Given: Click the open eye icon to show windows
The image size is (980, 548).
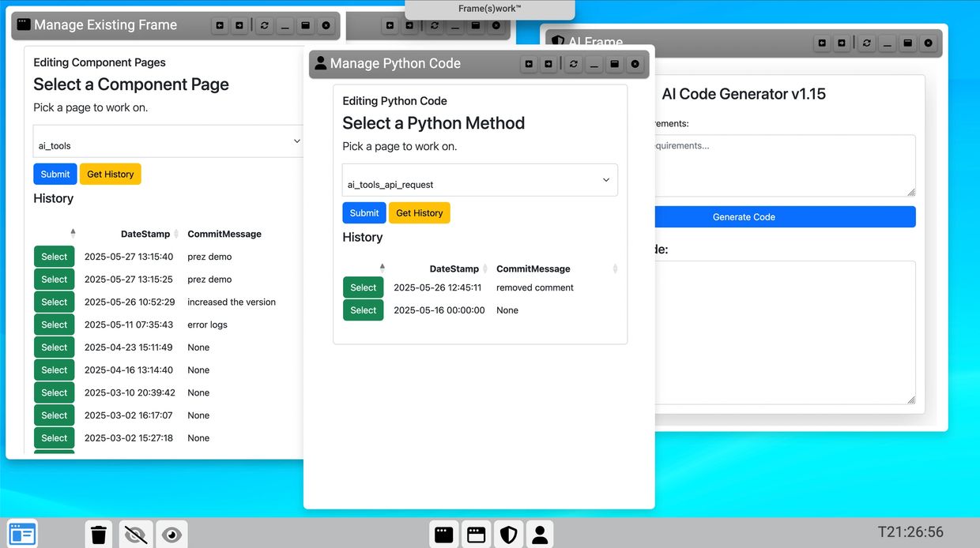Looking at the screenshot, I should (x=171, y=535).
